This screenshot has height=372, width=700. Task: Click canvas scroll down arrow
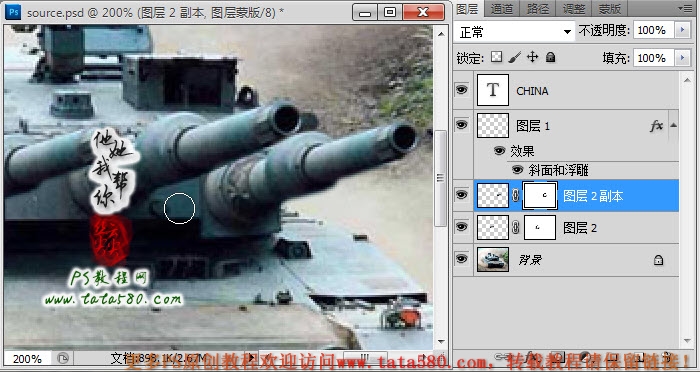440,342
